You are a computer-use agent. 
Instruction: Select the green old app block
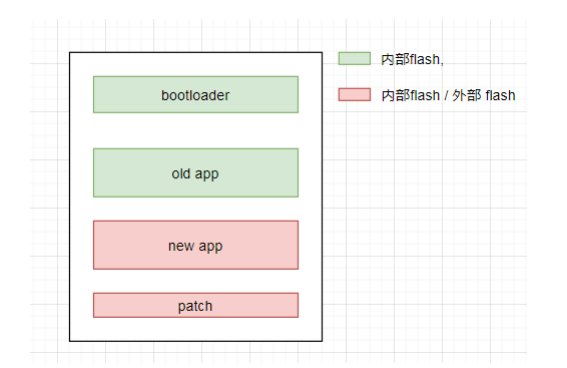pos(196,173)
